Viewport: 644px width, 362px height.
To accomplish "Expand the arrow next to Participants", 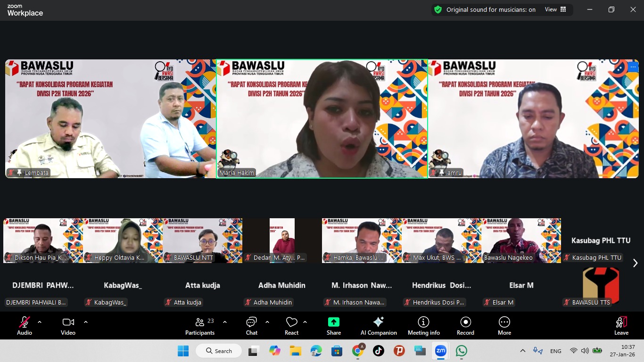I will click(x=225, y=322).
